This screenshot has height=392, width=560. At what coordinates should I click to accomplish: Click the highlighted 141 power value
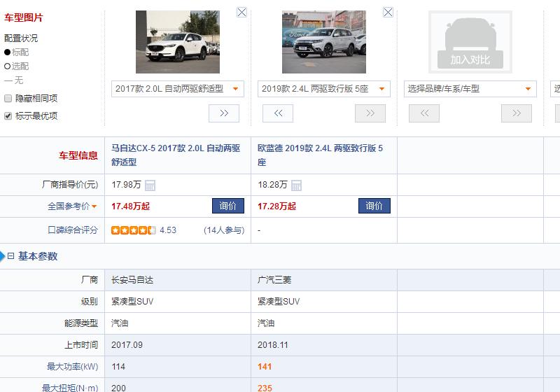[x=265, y=367]
